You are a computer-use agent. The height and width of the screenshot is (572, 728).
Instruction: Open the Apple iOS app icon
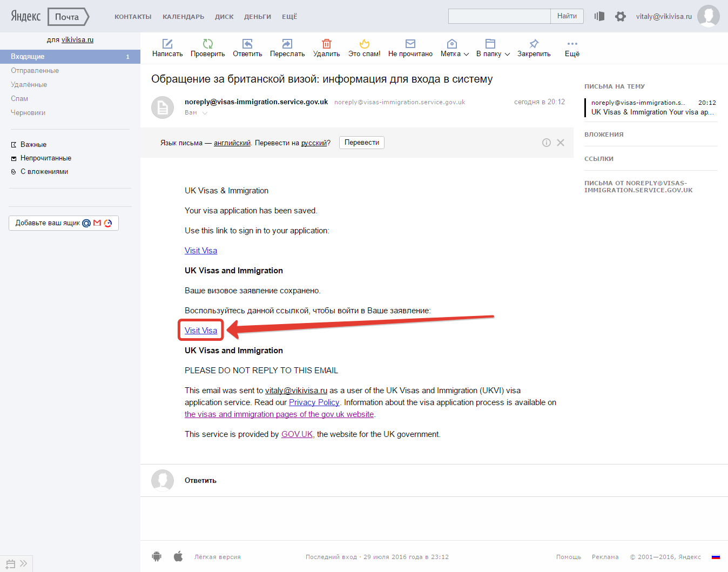[x=178, y=556]
